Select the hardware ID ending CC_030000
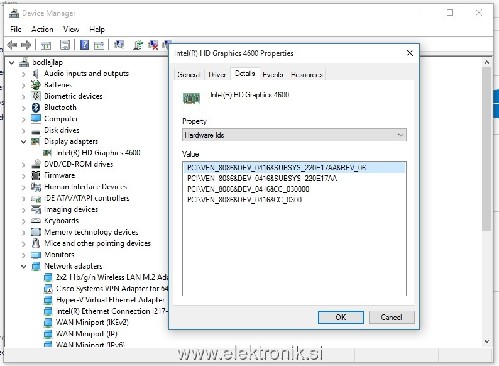This screenshot has width=499, height=366. point(248,189)
